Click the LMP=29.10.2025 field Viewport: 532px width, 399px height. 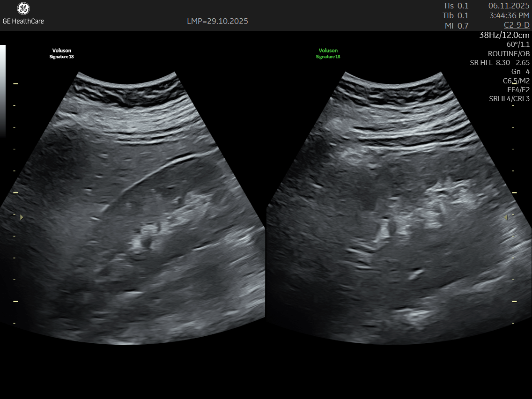[217, 21]
